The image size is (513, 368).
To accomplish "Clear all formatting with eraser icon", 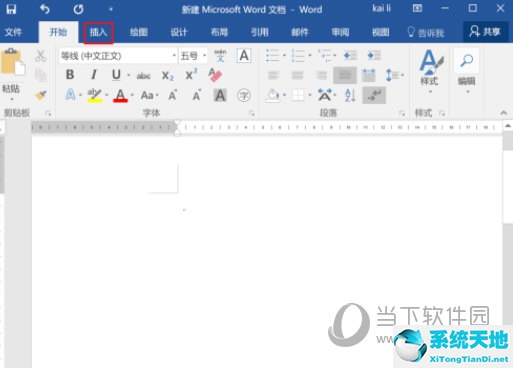I will pos(215,75).
